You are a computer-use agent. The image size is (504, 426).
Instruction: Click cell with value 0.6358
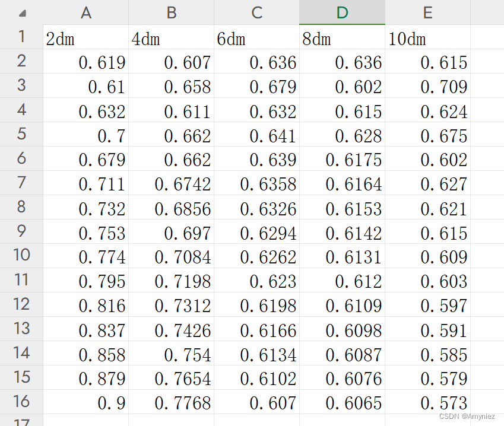click(256, 183)
